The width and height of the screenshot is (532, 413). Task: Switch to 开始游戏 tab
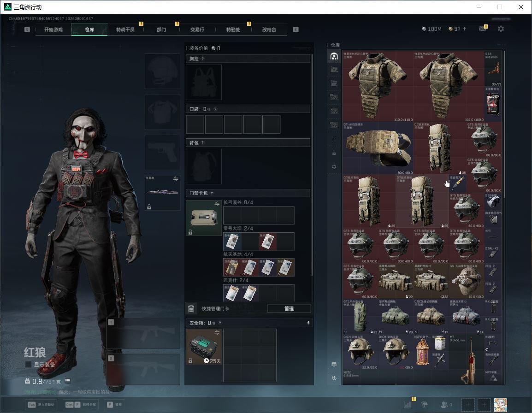[x=53, y=29]
